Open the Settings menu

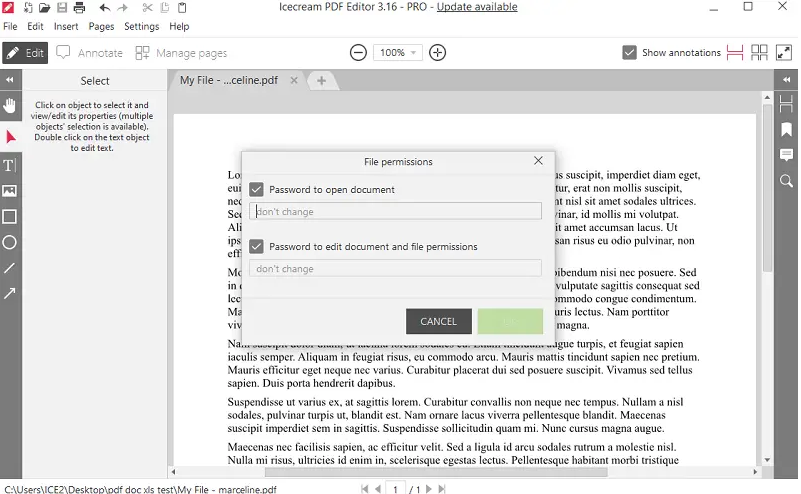(142, 26)
